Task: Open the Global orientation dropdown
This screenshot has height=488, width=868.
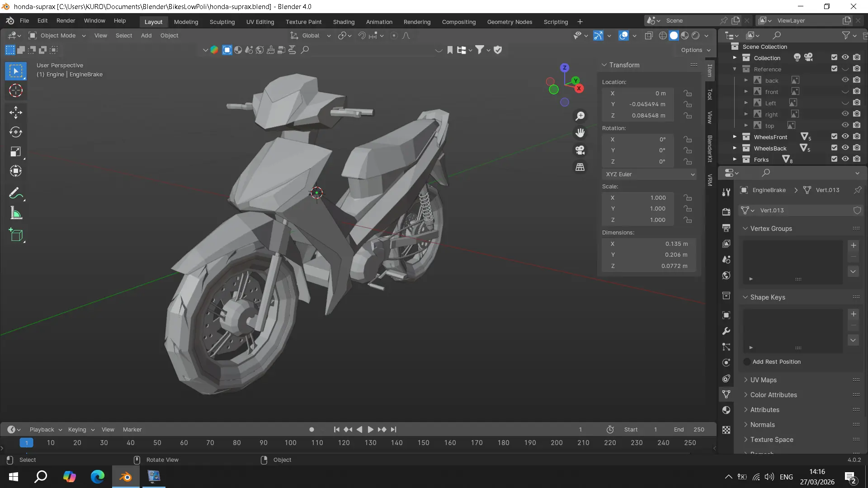Action: click(311, 36)
